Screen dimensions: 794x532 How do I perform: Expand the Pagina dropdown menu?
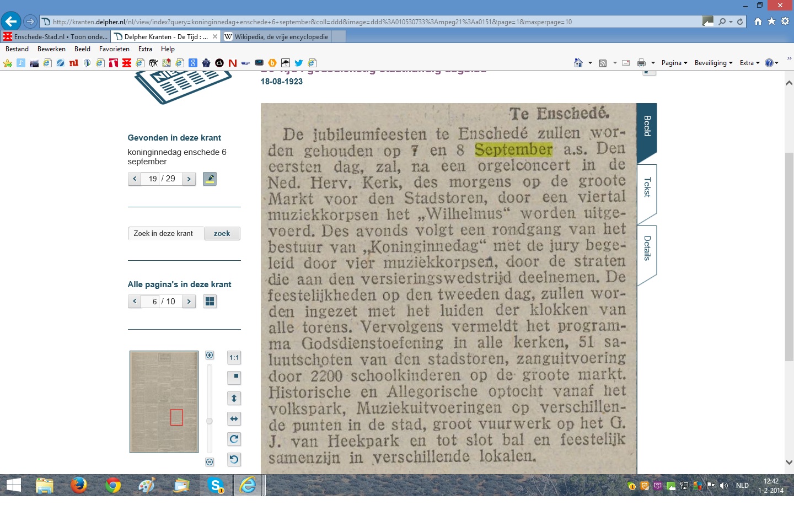(674, 63)
